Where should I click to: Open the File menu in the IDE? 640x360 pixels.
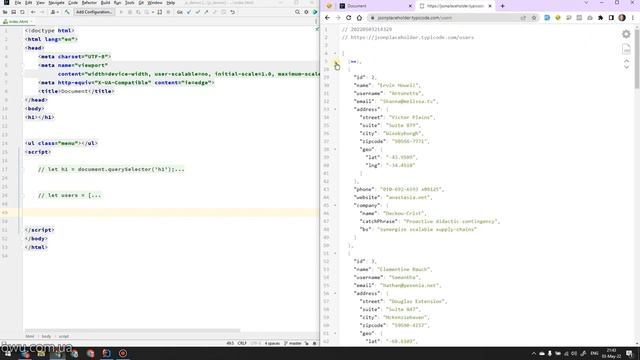click(18, 3)
